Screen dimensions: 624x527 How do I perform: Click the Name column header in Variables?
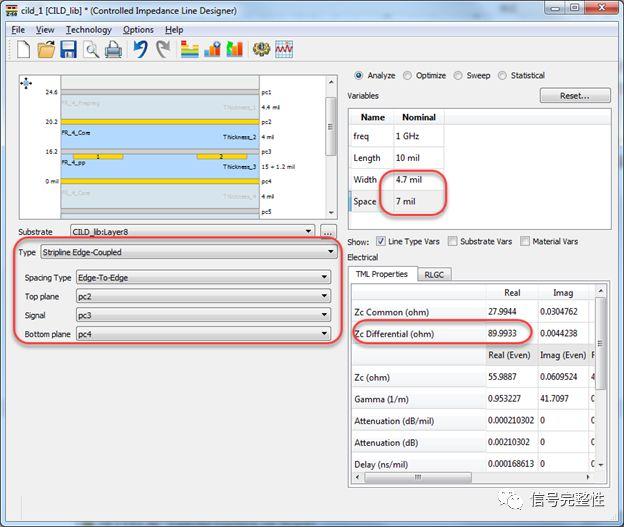tap(372, 117)
